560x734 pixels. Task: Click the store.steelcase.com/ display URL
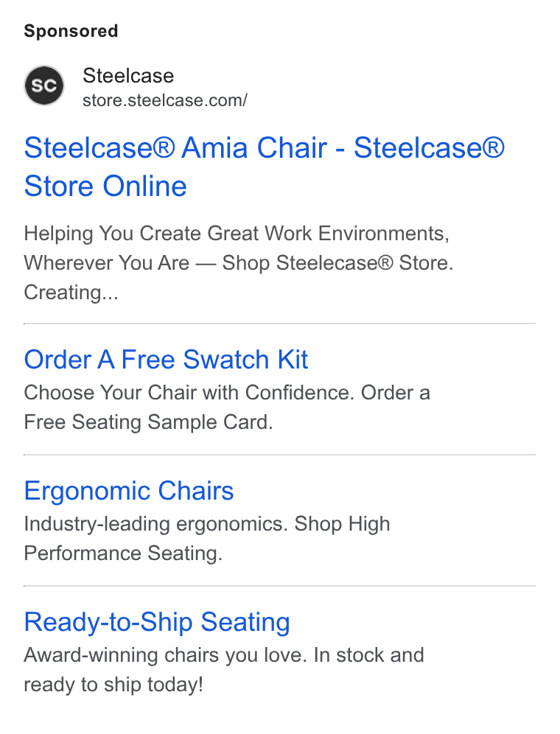tap(165, 100)
